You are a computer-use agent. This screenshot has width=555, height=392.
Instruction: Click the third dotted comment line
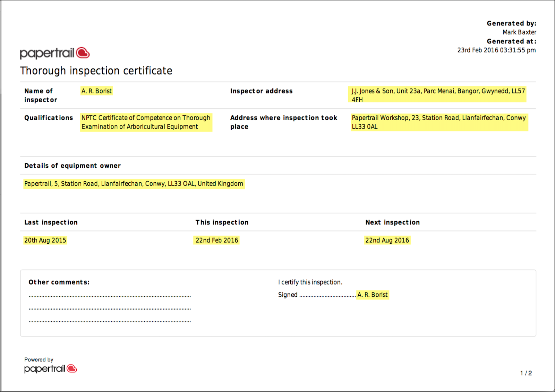click(x=110, y=322)
